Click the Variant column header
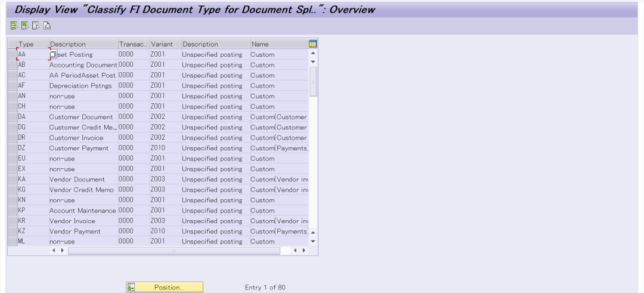 [166, 44]
